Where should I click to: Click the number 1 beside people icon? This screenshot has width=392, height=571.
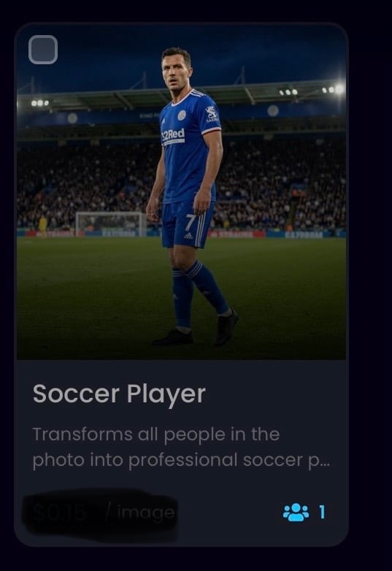point(322,513)
